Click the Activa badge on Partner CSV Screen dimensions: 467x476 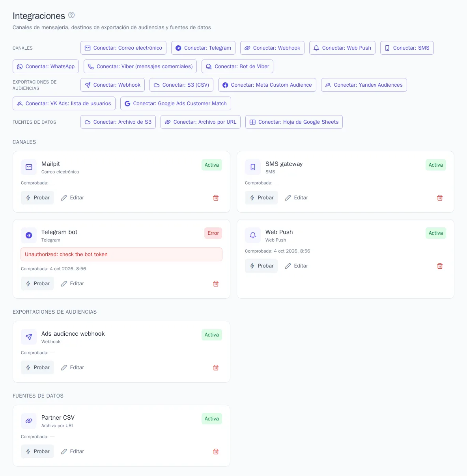(212, 419)
